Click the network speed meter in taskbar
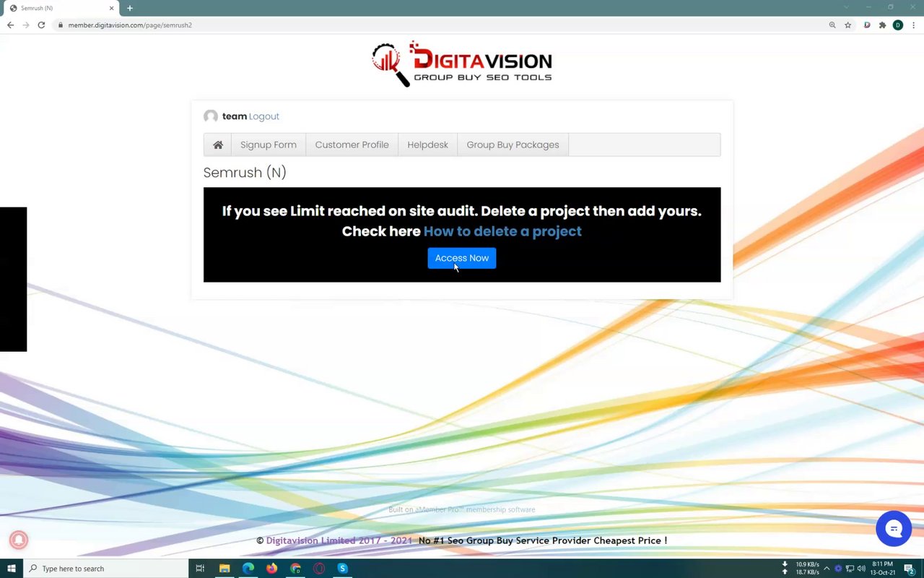Viewport: 924px width, 578px height. 801,569
